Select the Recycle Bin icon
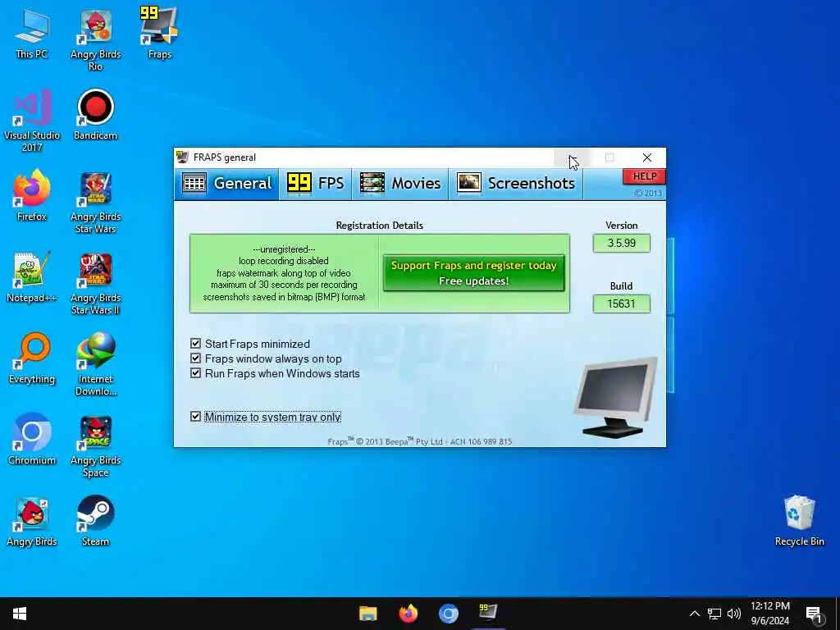 [799, 521]
